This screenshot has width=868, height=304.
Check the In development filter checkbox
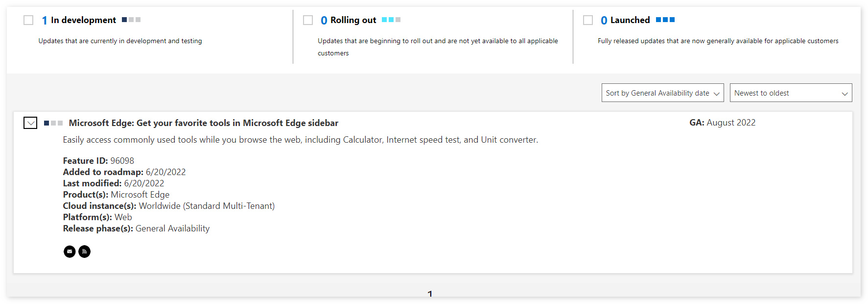pyautogui.click(x=28, y=20)
